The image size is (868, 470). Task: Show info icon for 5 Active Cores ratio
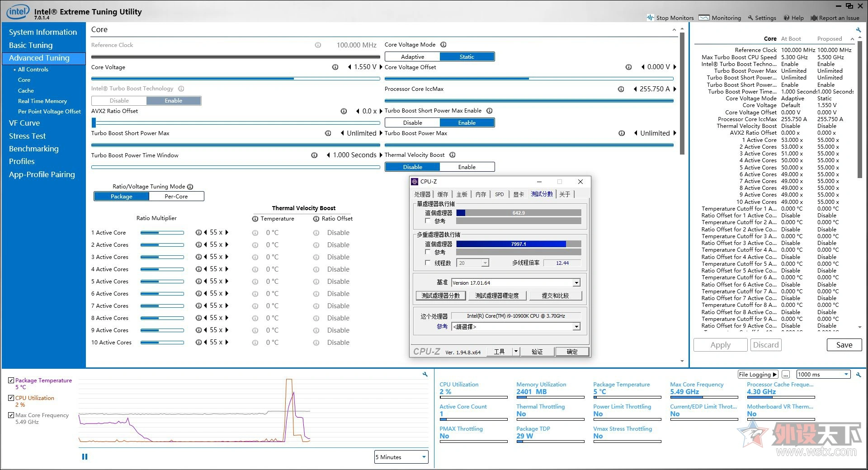[x=198, y=281]
